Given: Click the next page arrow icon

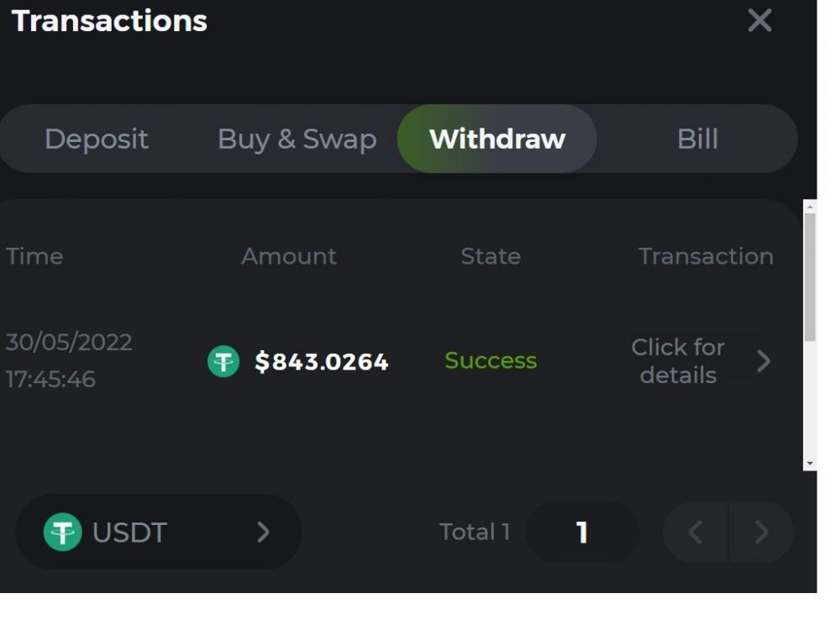Looking at the screenshot, I should point(761,532).
